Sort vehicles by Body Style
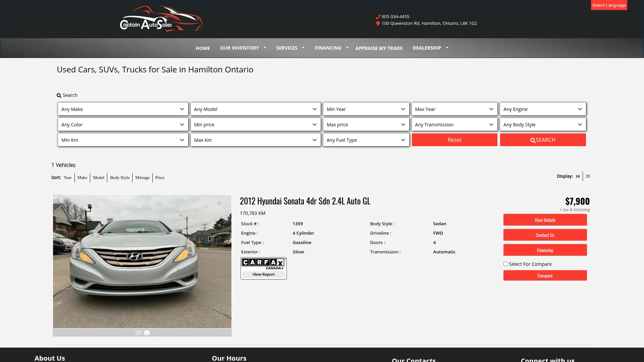The image size is (644, 362). pyautogui.click(x=120, y=178)
